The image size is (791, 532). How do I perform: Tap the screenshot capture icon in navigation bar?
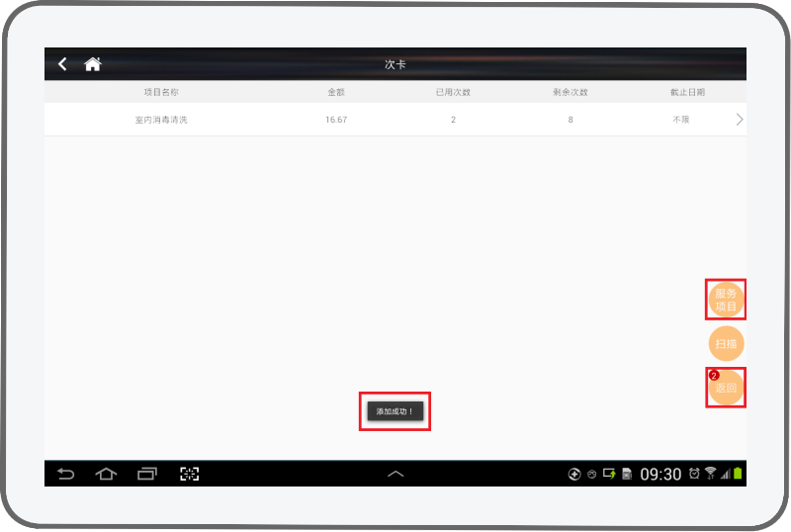(189, 474)
